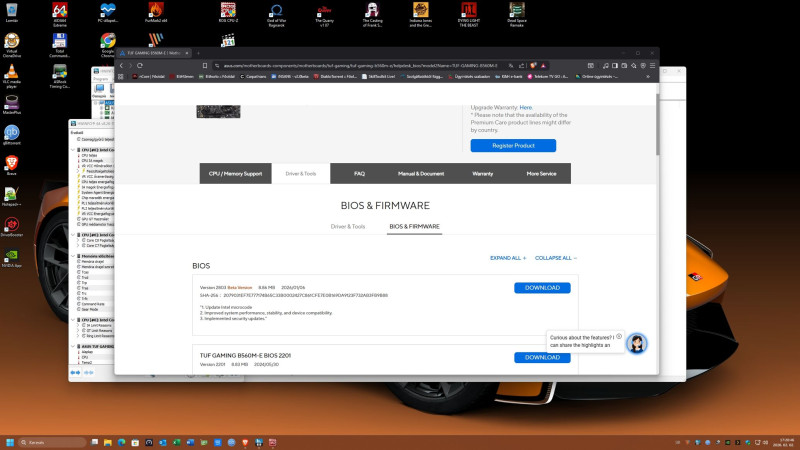Open File Explorer from the taskbar
This screenshot has width=800, height=450.
108,442
